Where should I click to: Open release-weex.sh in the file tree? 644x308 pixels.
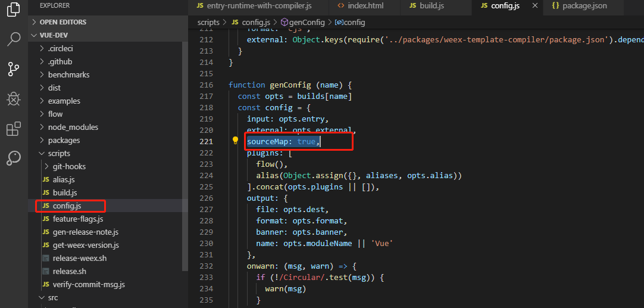80,258
